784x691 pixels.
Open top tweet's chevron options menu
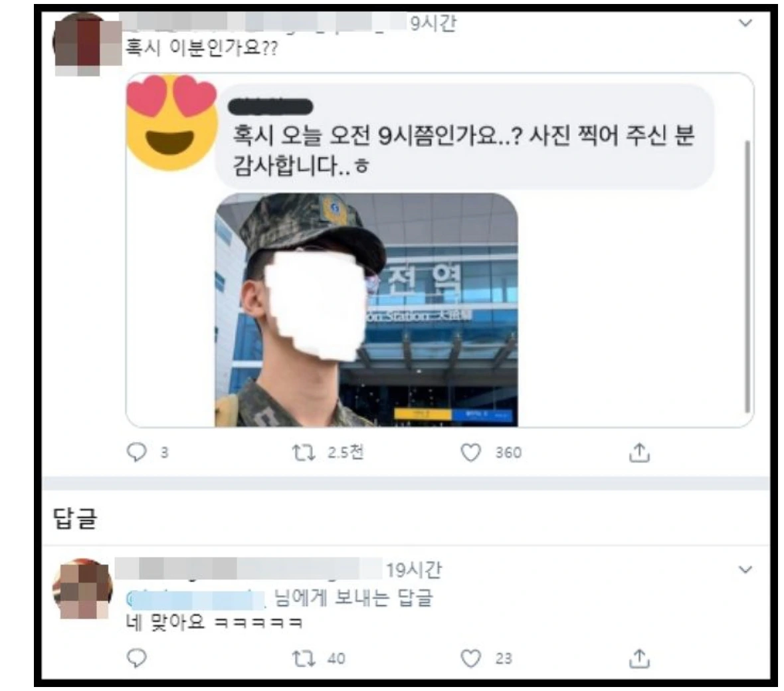(x=745, y=23)
